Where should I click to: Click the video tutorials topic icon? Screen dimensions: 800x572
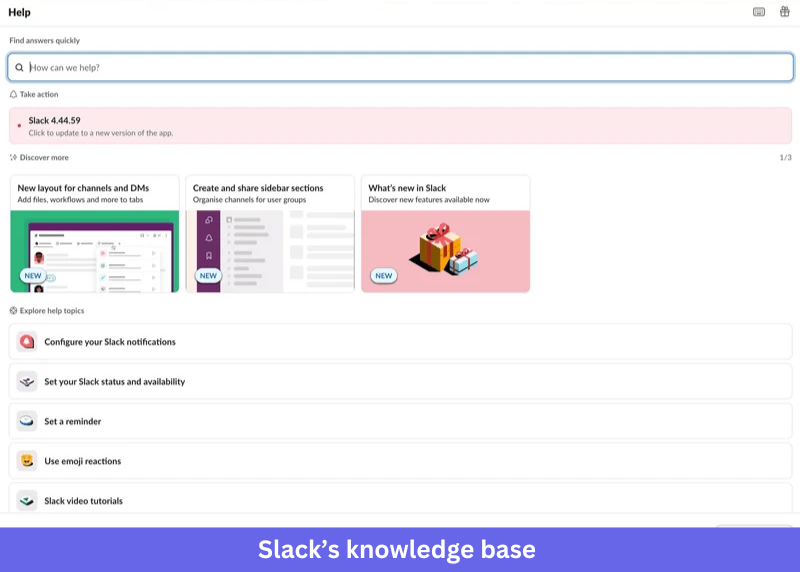pos(27,501)
